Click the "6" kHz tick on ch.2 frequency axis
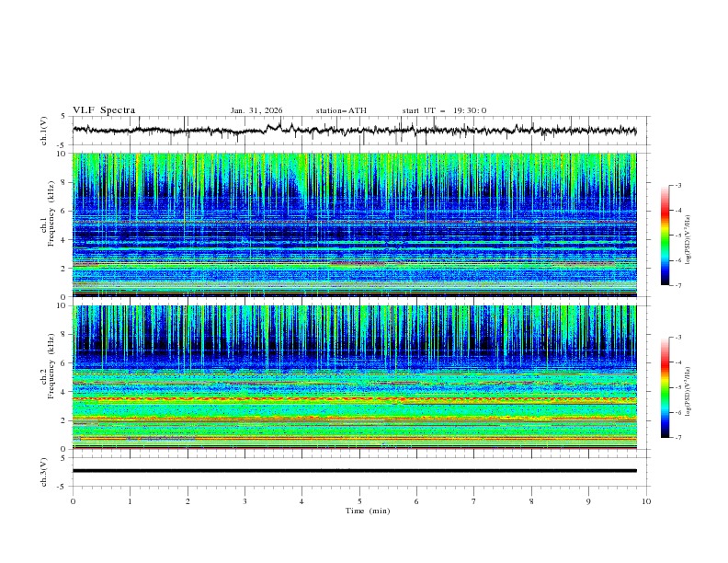 coord(65,363)
